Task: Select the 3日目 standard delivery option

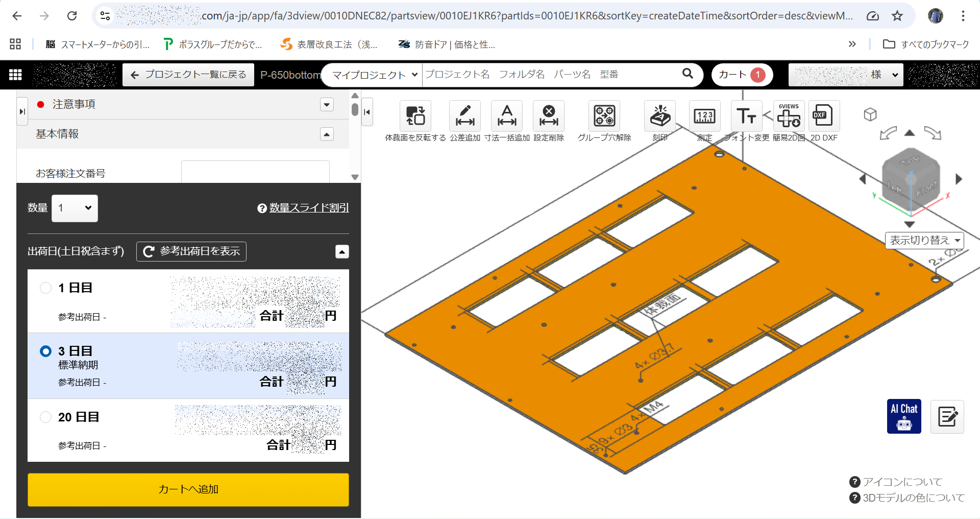Action: (x=46, y=351)
